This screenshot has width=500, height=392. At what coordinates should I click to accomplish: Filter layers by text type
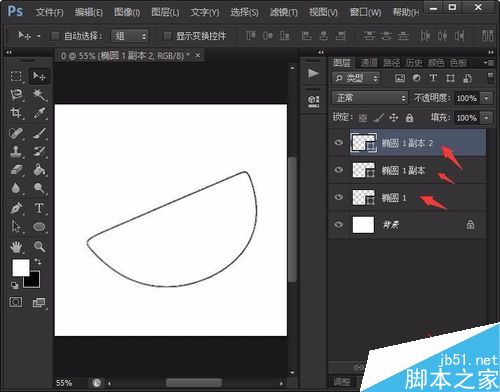[x=433, y=78]
